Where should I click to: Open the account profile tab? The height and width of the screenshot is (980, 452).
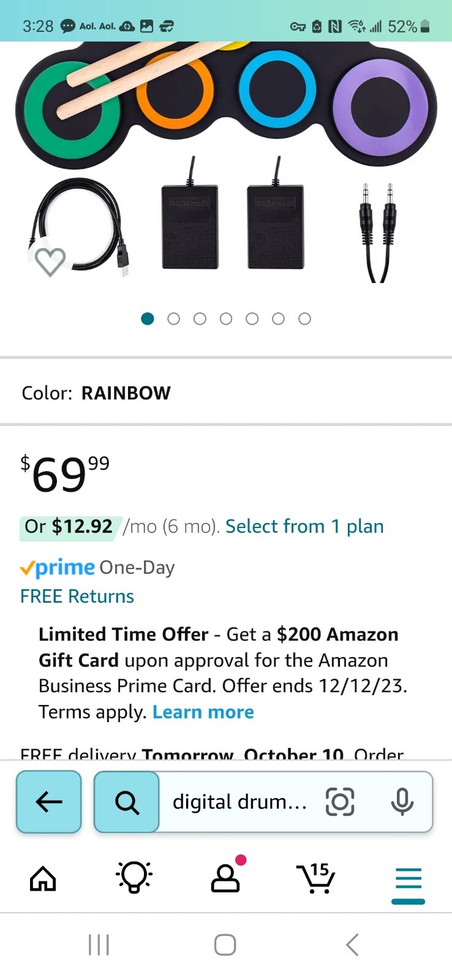[225, 878]
